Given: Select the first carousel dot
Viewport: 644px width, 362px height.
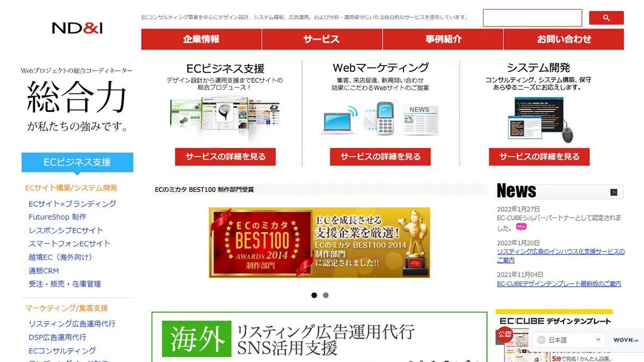Looking at the screenshot, I should tap(314, 295).
